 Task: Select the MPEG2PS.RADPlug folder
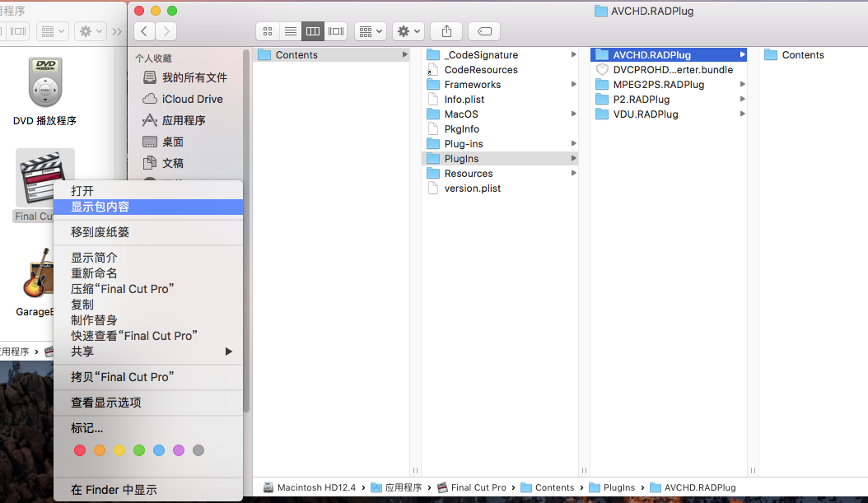tap(669, 85)
